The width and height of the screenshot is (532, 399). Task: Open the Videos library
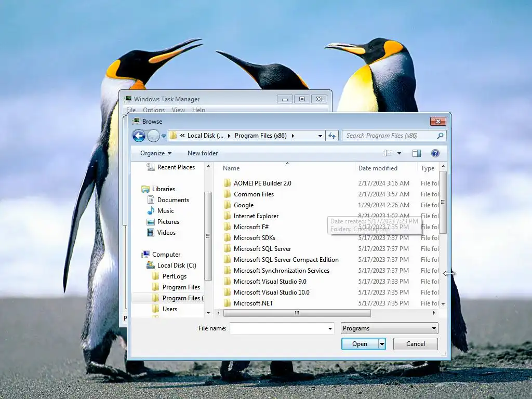click(x=162, y=233)
